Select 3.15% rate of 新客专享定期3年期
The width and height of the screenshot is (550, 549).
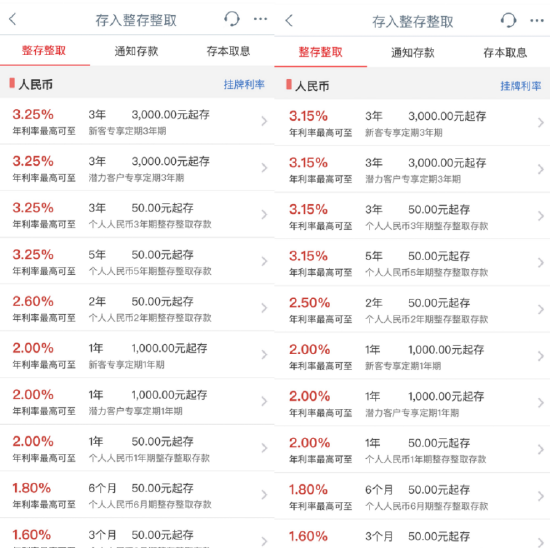tap(308, 116)
